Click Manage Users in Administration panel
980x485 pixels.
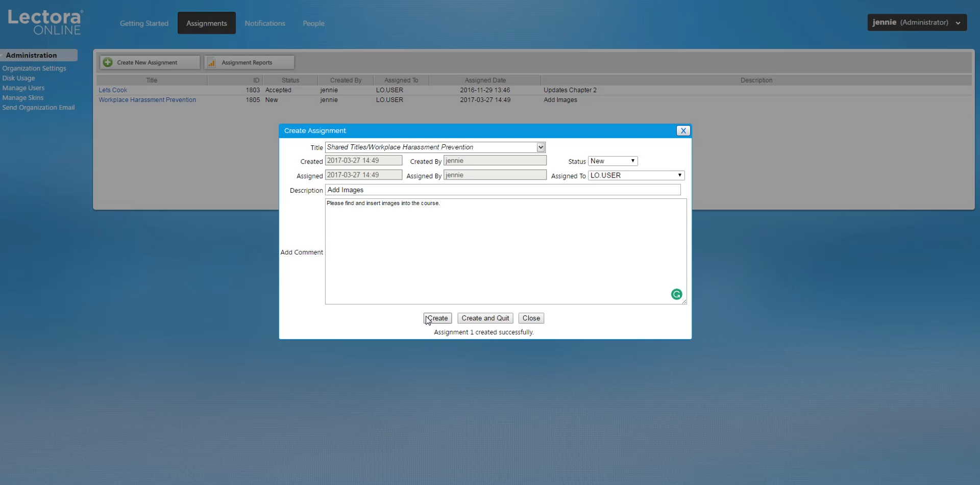(23, 88)
